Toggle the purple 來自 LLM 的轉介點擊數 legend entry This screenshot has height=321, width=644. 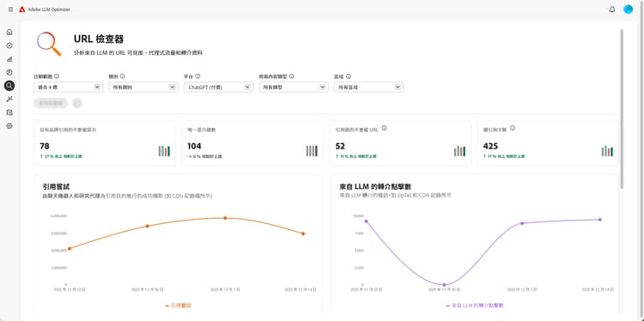point(475,306)
